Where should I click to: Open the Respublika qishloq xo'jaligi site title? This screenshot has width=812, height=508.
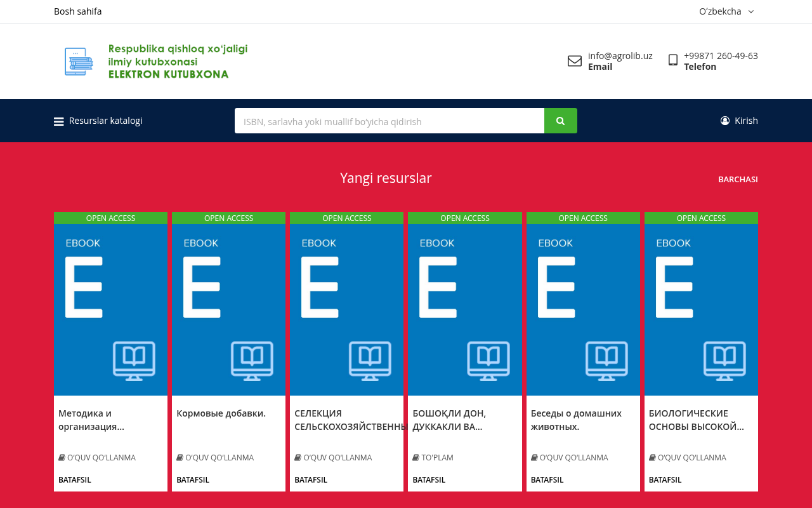178,62
